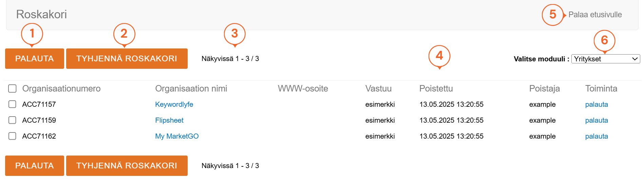Viewport: 644px width, 183px height.
Task: Open the Valitse moduuli dropdown
Action: (x=605, y=59)
